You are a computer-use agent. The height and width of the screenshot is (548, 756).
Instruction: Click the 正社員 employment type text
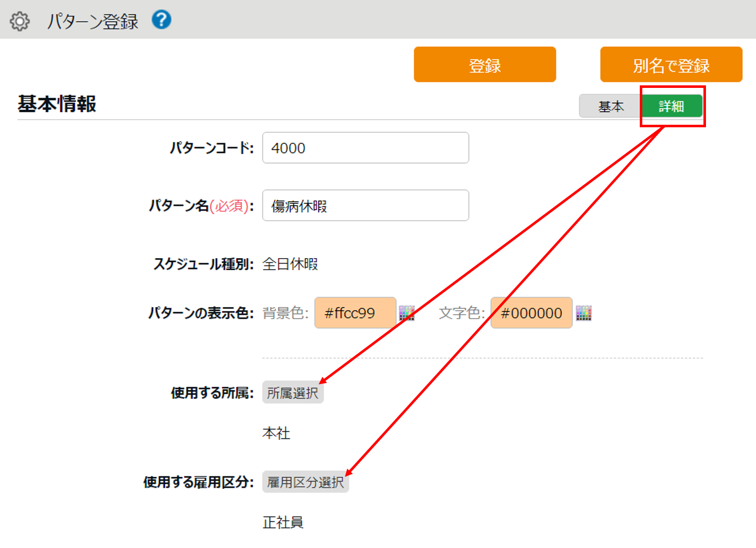[x=283, y=522]
